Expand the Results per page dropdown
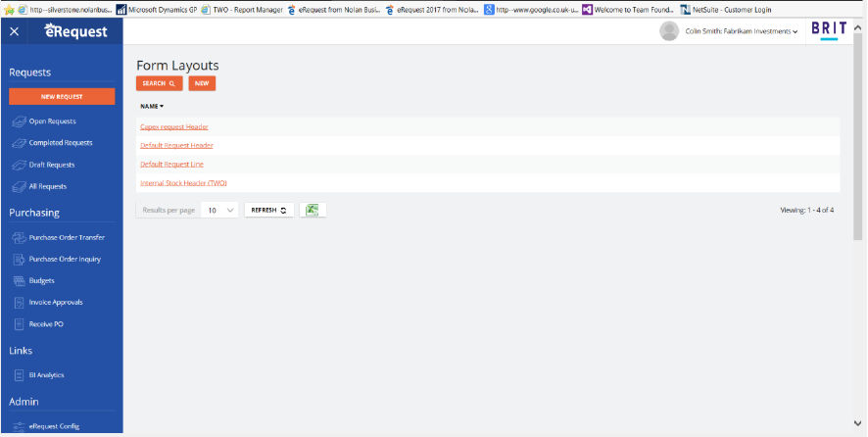 coord(220,210)
